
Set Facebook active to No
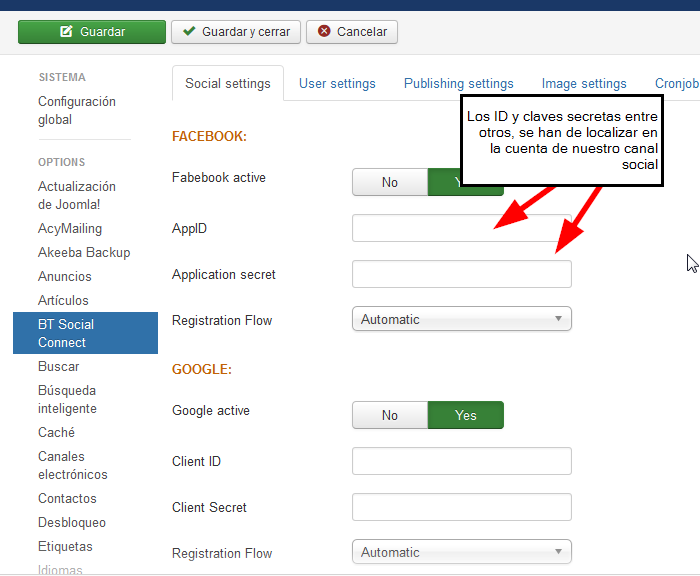pos(390,182)
